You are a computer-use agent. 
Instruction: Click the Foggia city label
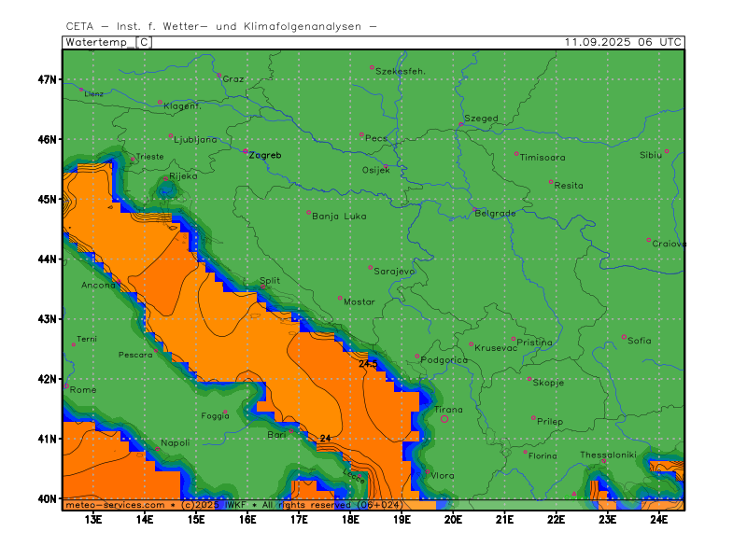pos(215,416)
